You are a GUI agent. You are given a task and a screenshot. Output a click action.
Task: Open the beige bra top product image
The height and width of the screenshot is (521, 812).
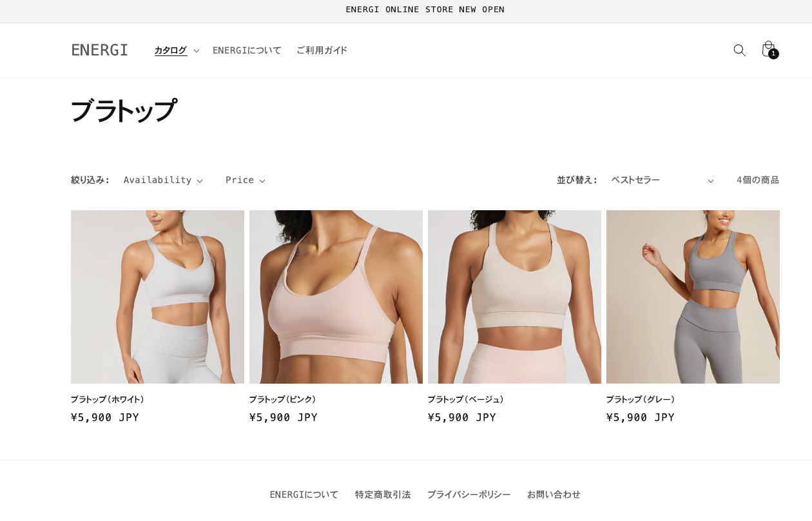(x=514, y=297)
